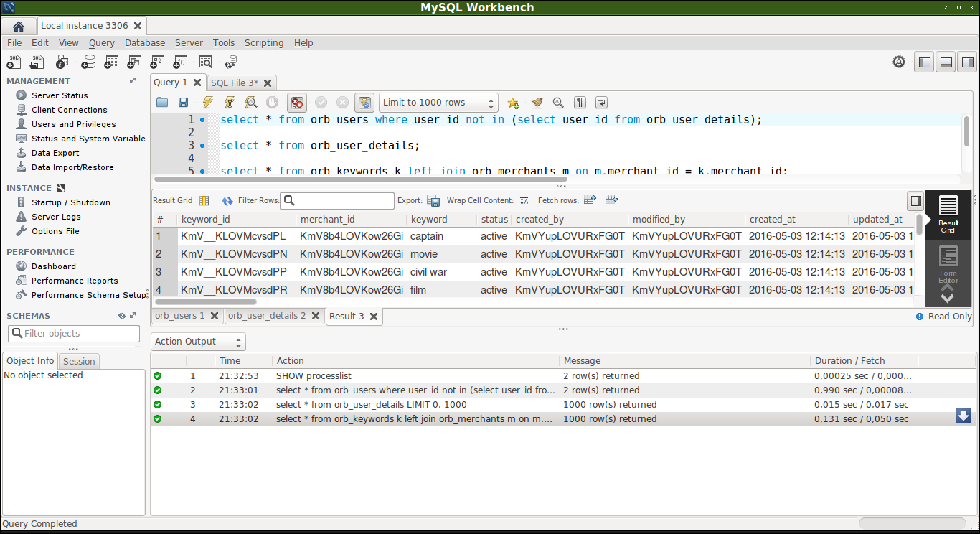
Task: Create a new stored procedure icon
Action: click(158, 62)
